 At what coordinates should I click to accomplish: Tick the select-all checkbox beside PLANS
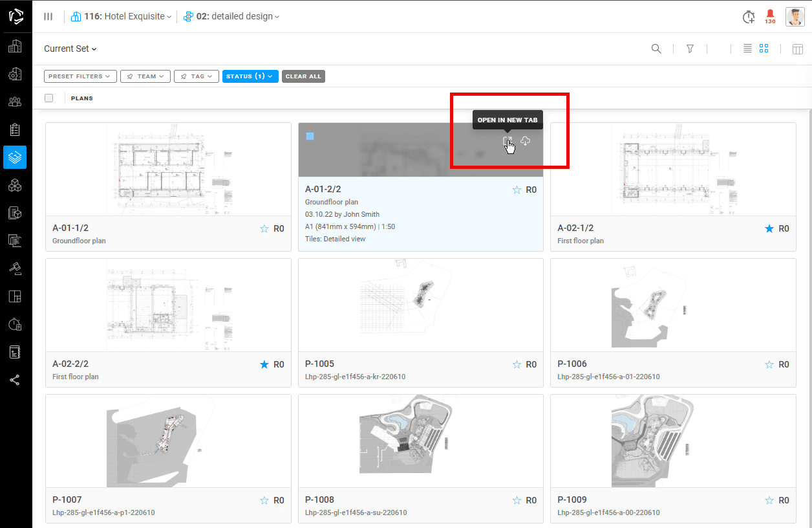point(48,98)
